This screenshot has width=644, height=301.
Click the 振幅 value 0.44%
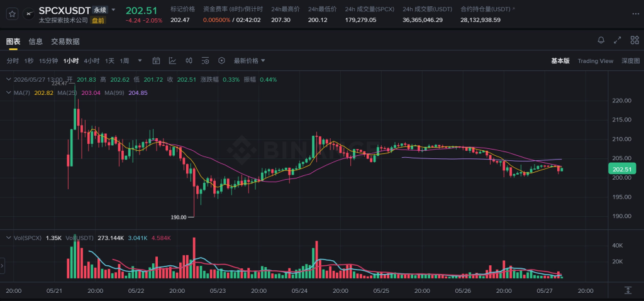[269, 79]
